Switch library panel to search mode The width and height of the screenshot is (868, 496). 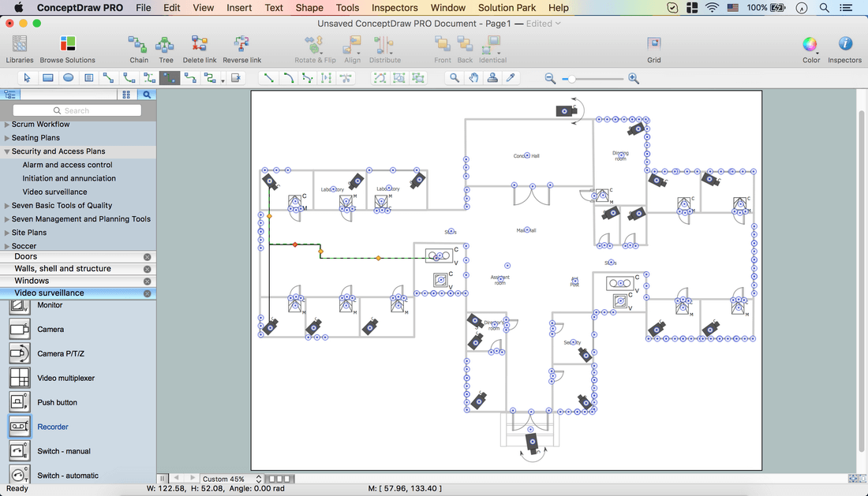[x=147, y=95]
